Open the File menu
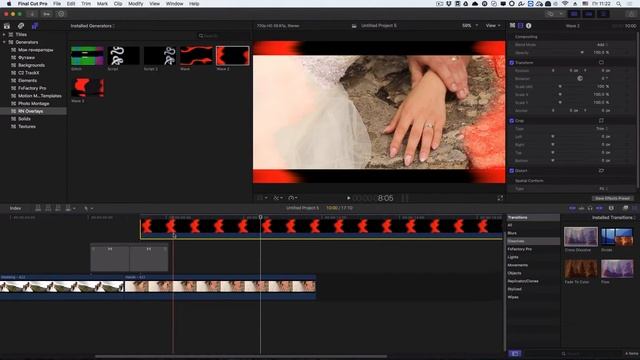The height and width of the screenshot is (360, 640). (x=57, y=4)
